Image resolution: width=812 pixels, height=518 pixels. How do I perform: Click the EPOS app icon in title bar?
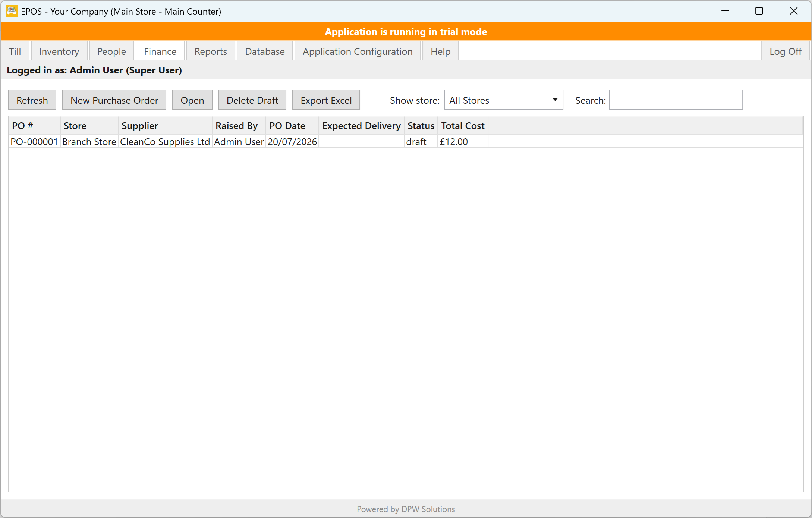[x=12, y=11]
